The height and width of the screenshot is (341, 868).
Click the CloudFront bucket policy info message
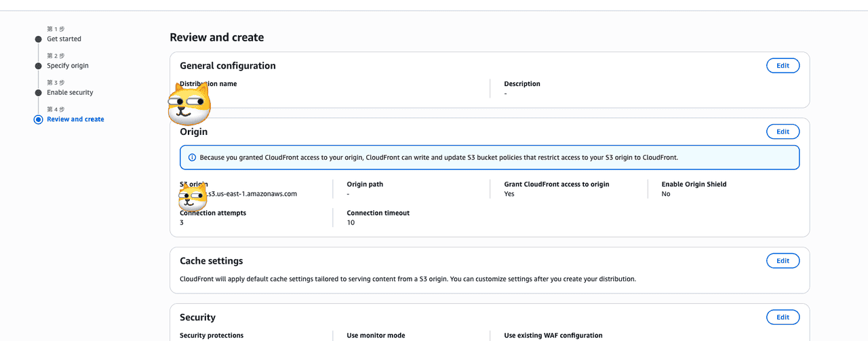click(x=438, y=157)
